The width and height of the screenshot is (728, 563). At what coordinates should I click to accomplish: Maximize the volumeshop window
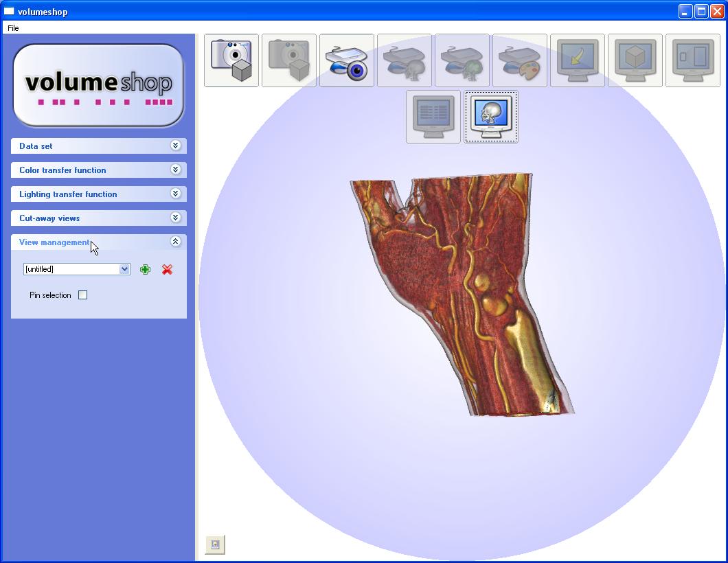click(x=701, y=11)
